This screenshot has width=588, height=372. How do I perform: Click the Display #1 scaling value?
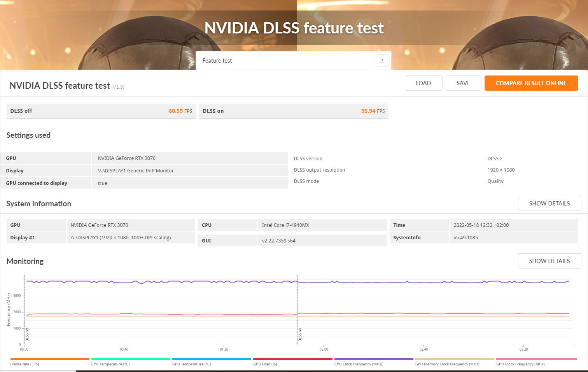tap(121, 238)
